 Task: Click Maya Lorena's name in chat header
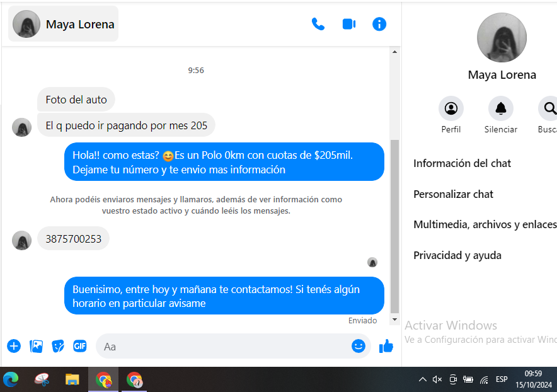pos(80,25)
